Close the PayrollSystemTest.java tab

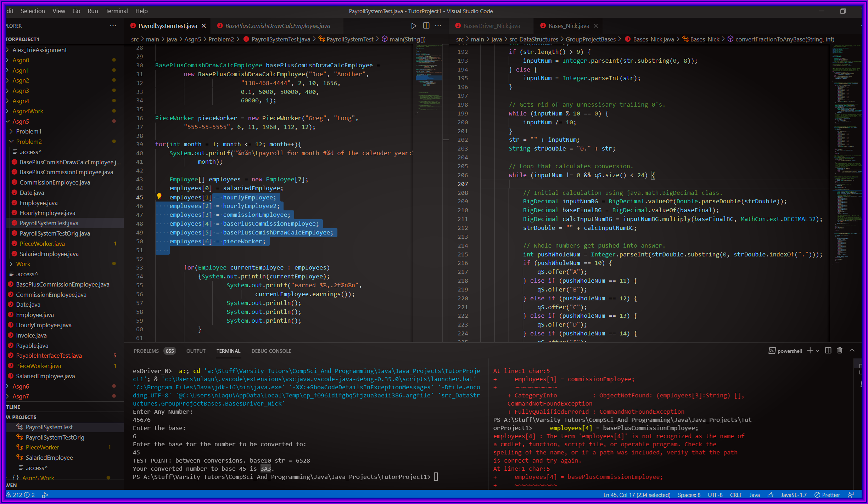204,26
